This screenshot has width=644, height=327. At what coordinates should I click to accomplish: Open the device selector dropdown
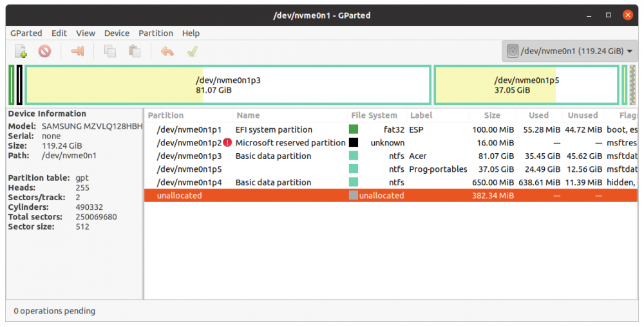point(569,51)
